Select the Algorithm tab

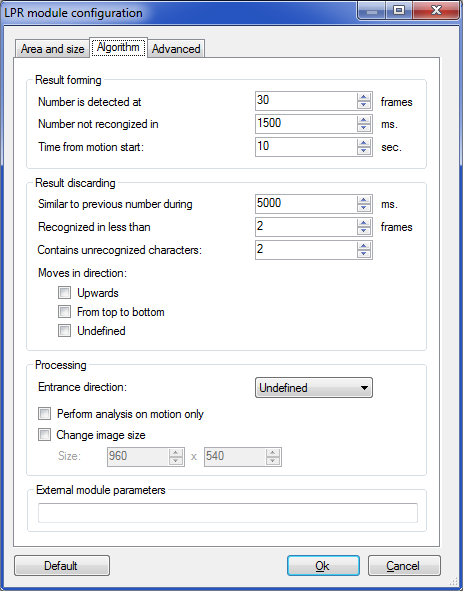pyautogui.click(x=118, y=47)
